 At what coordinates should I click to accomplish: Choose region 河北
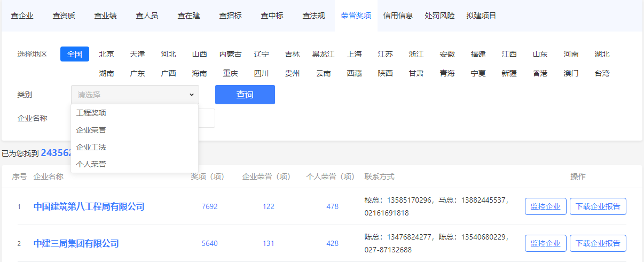169,54
